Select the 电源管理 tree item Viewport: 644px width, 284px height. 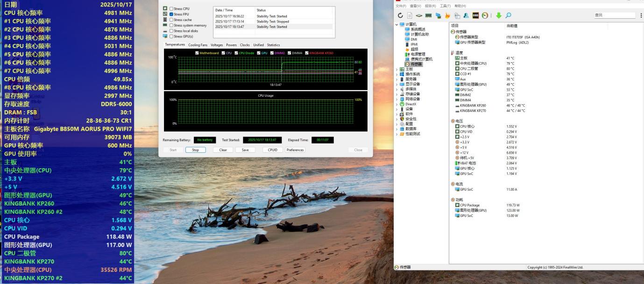point(418,54)
